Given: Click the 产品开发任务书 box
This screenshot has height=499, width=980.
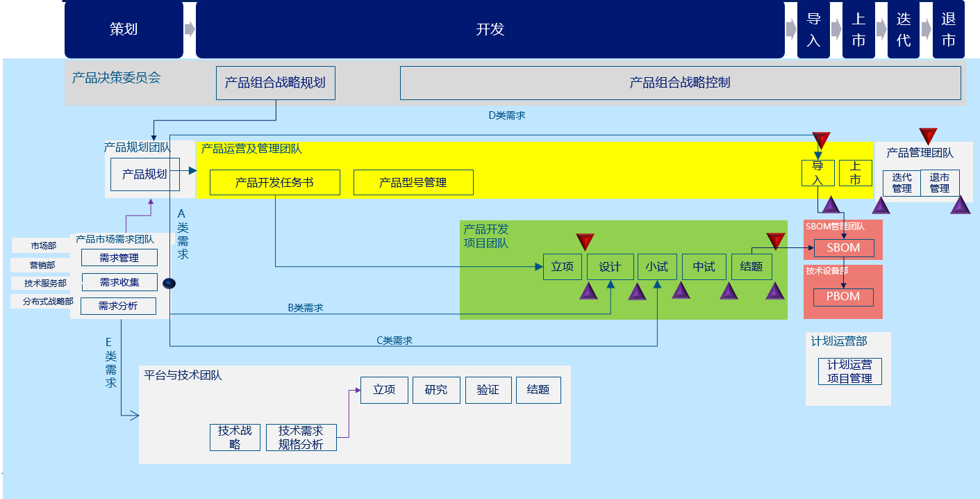Looking at the screenshot, I should point(274,183).
